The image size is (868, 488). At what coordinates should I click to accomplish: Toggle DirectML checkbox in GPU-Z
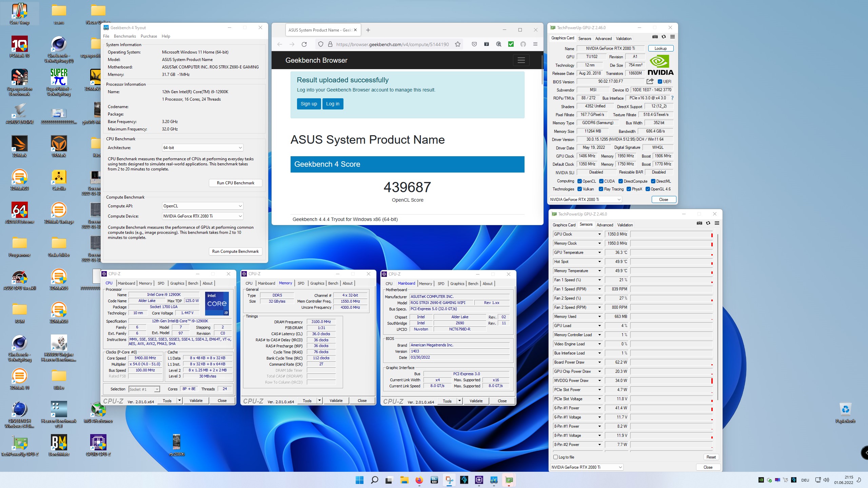tap(653, 181)
